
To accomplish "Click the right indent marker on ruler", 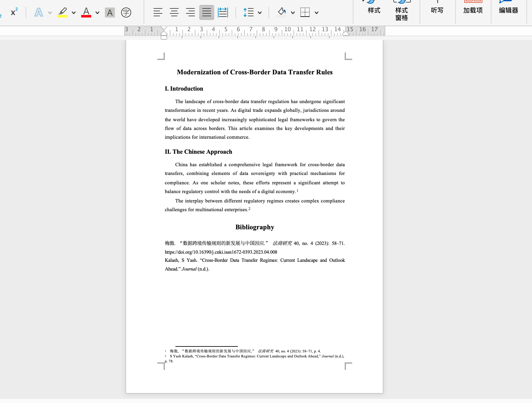I will (346, 33).
